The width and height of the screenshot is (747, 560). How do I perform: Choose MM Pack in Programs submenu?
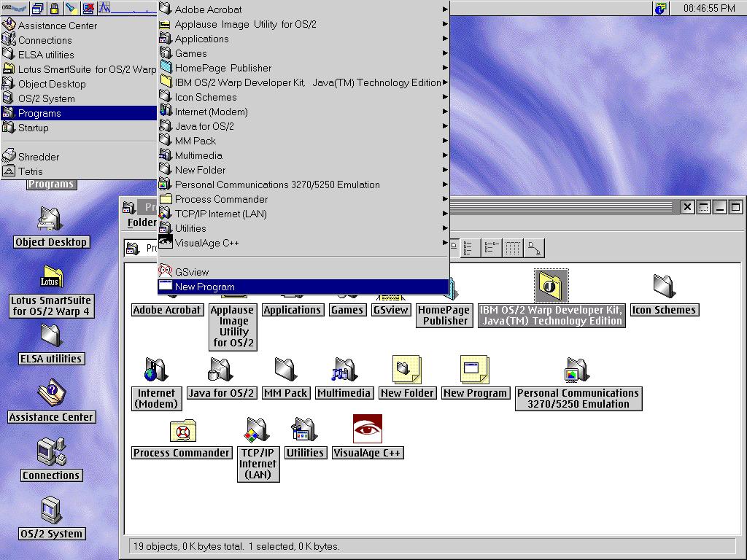[x=303, y=141]
